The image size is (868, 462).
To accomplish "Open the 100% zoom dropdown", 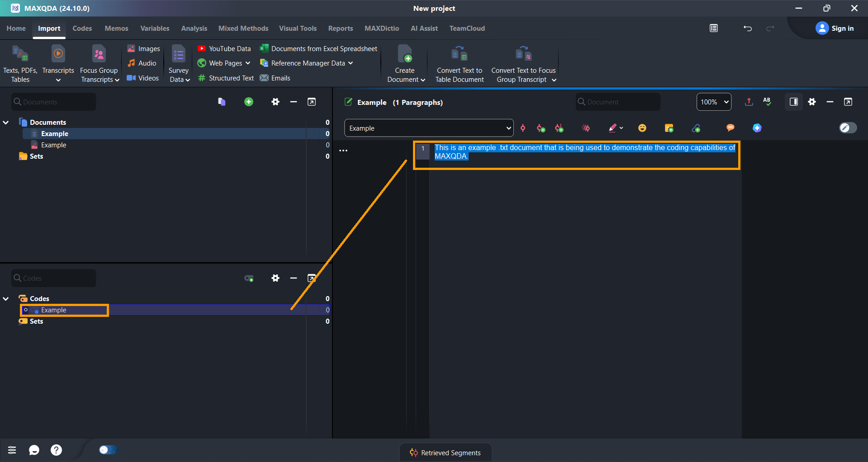I will [714, 102].
